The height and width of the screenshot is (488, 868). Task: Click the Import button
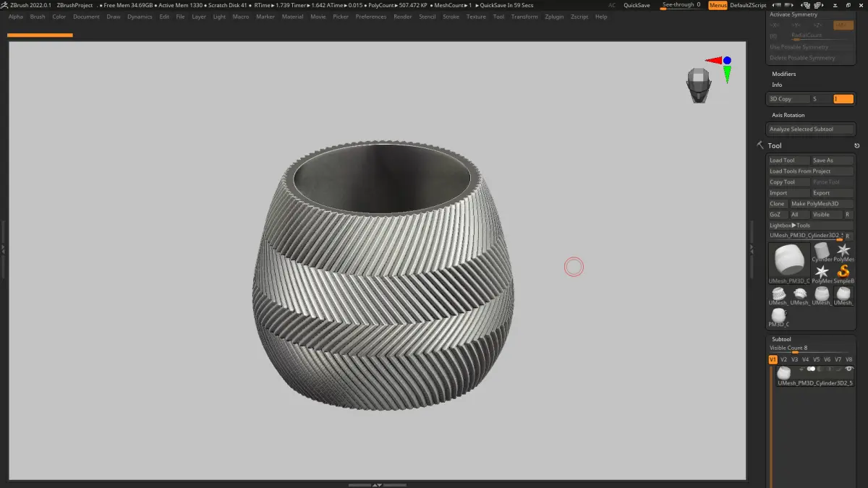[789, 193]
